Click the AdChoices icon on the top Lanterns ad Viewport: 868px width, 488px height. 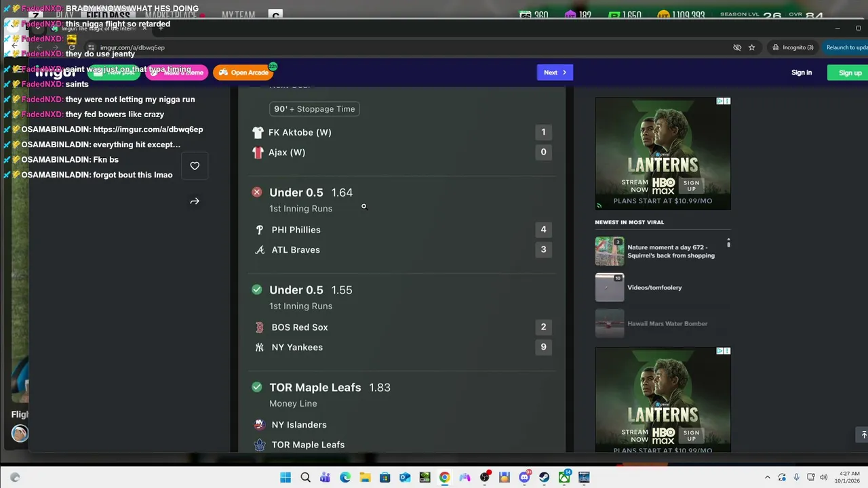click(x=720, y=101)
